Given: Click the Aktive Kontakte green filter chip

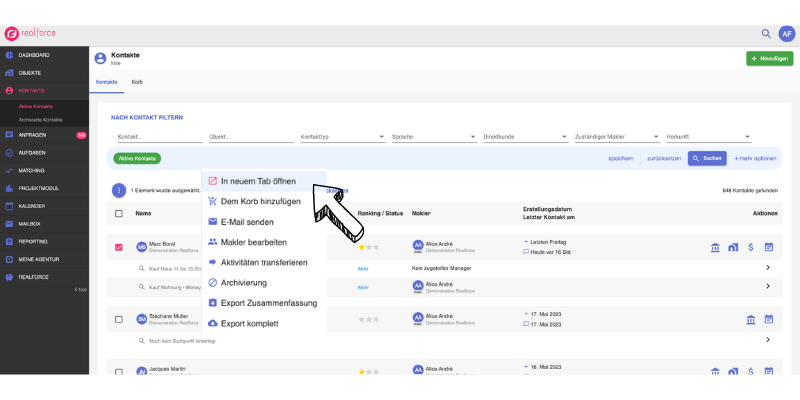Looking at the screenshot, I should 137,159.
